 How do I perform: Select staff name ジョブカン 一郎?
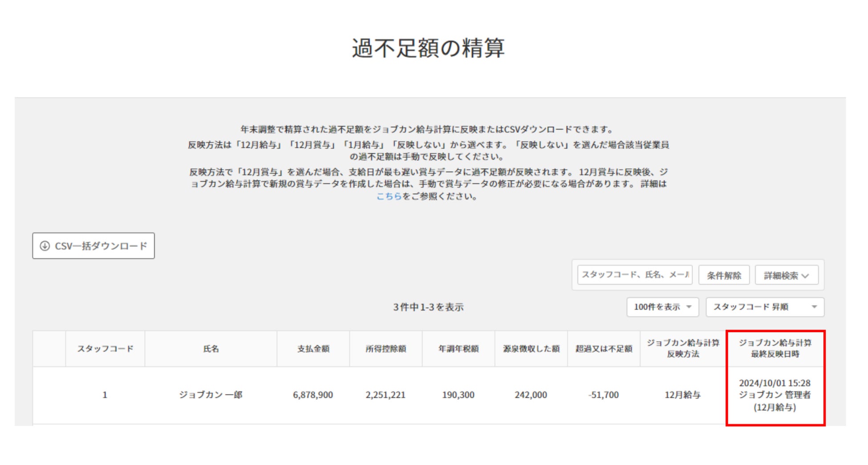point(211,395)
